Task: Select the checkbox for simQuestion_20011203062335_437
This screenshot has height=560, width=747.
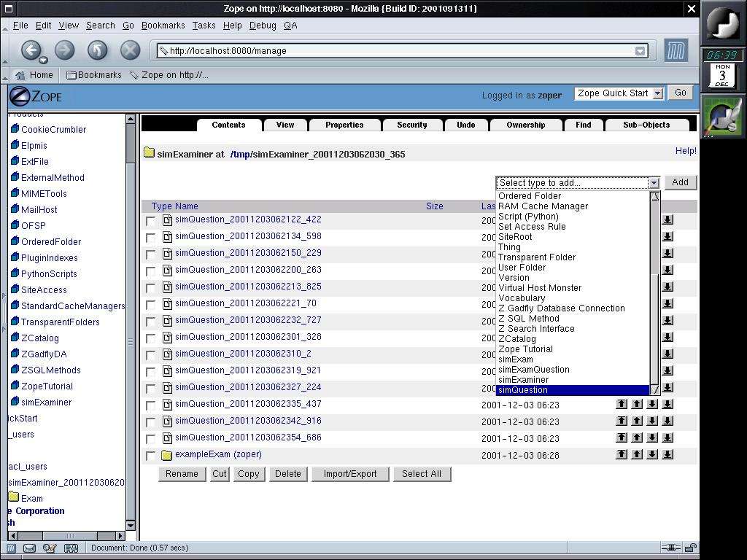Action: [150, 405]
